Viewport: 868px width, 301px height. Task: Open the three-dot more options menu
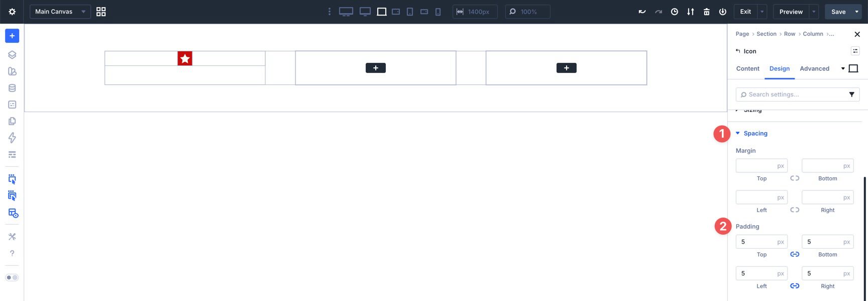[x=330, y=12]
